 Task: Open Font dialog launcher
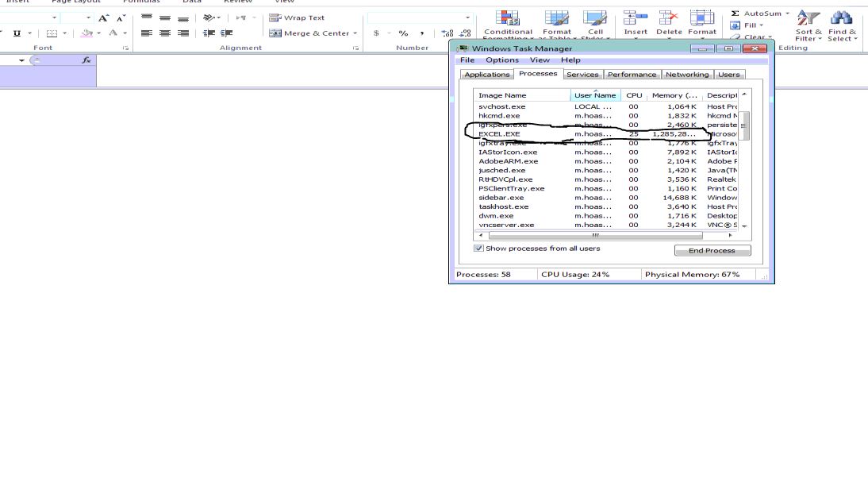(125, 48)
